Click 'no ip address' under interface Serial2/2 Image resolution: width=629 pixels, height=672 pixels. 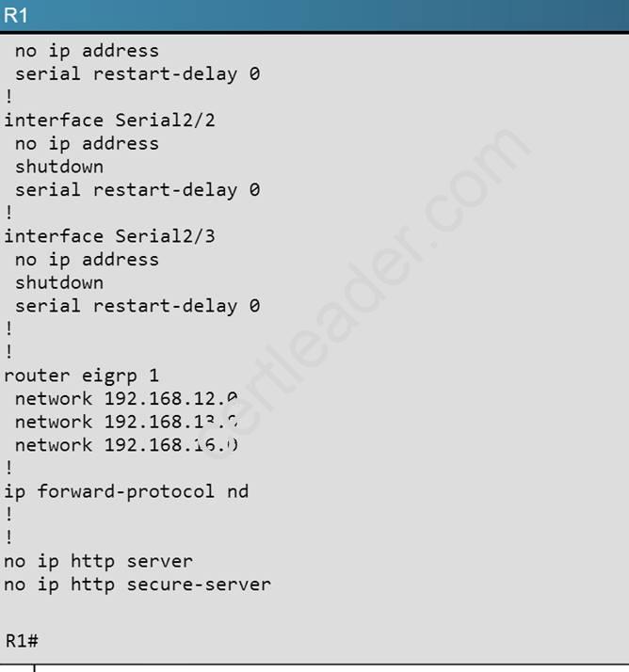(87, 144)
